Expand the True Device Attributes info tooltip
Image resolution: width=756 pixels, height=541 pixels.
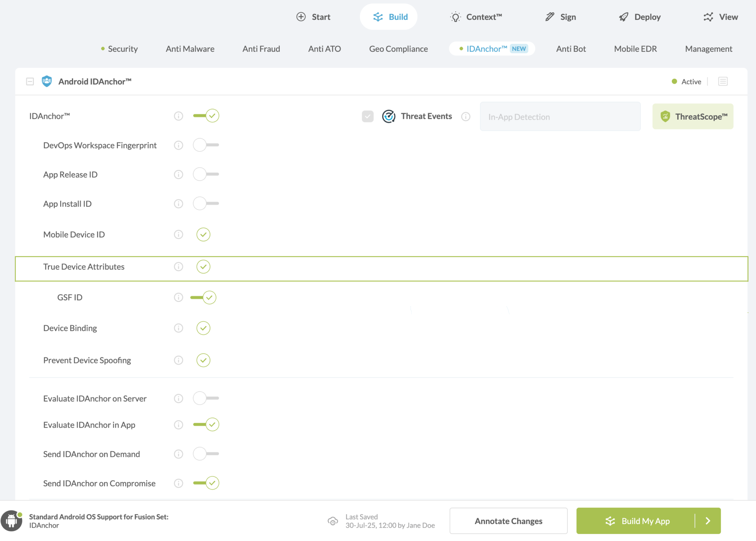(x=178, y=266)
